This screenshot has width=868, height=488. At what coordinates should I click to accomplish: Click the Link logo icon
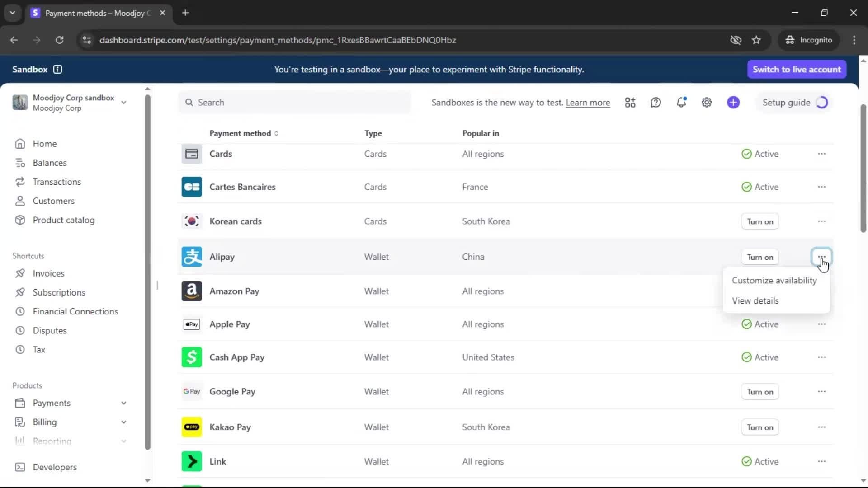point(192,461)
